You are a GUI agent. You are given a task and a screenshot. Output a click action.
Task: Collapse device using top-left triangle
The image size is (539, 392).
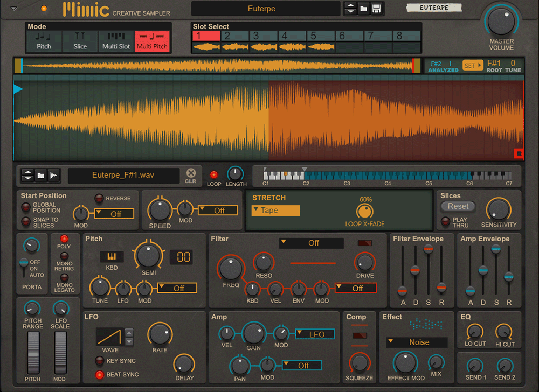(14, 9)
